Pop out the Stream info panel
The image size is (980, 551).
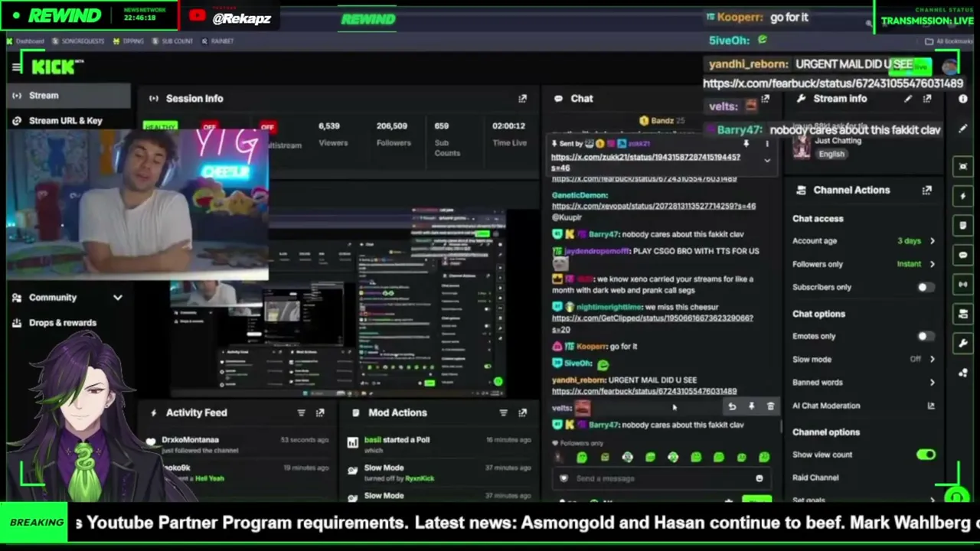tap(927, 99)
